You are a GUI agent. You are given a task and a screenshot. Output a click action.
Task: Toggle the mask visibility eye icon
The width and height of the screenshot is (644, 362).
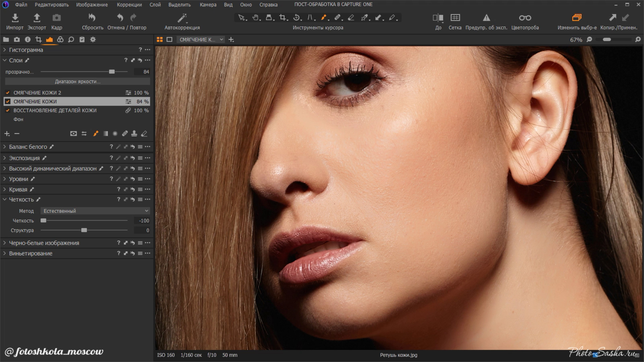(x=74, y=133)
